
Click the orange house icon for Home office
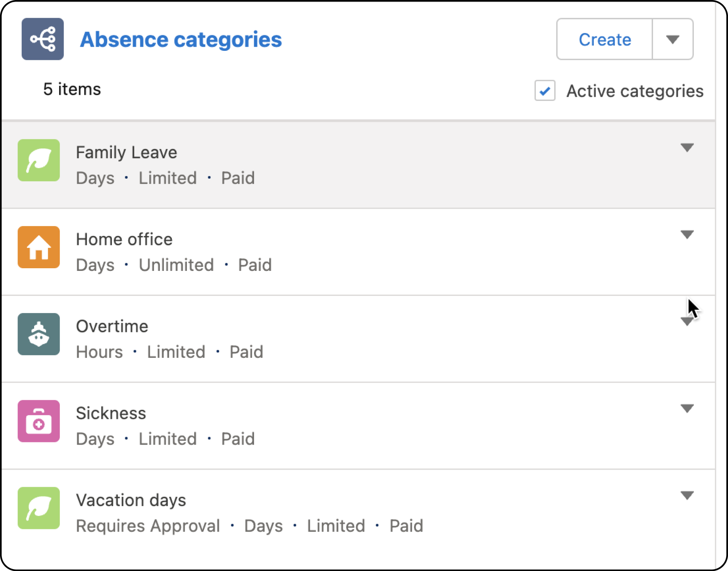(x=38, y=247)
